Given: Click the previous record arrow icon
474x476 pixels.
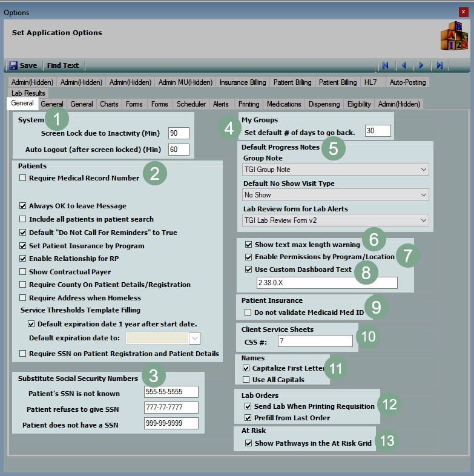Looking at the screenshot, I should 404,65.
